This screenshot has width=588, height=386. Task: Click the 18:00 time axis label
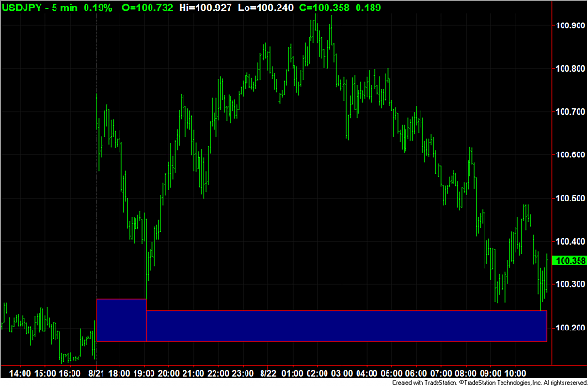pyautogui.click(x=119, y=374)
